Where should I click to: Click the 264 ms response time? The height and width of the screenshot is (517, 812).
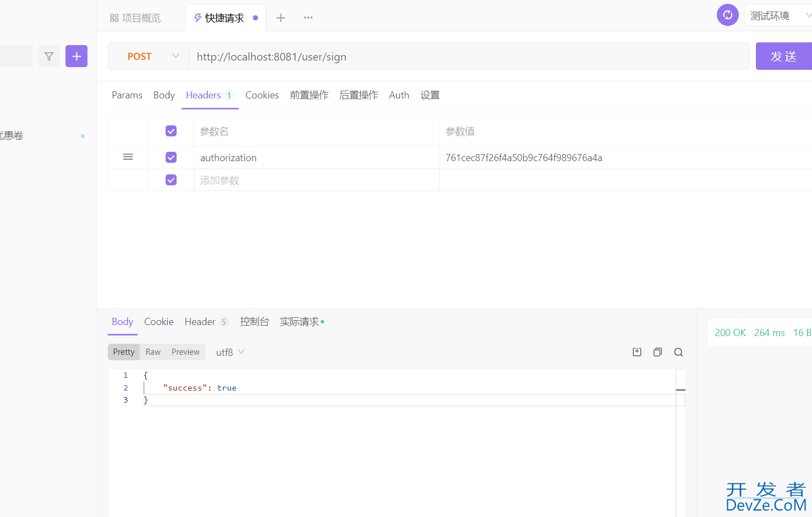tap(769, 333)
